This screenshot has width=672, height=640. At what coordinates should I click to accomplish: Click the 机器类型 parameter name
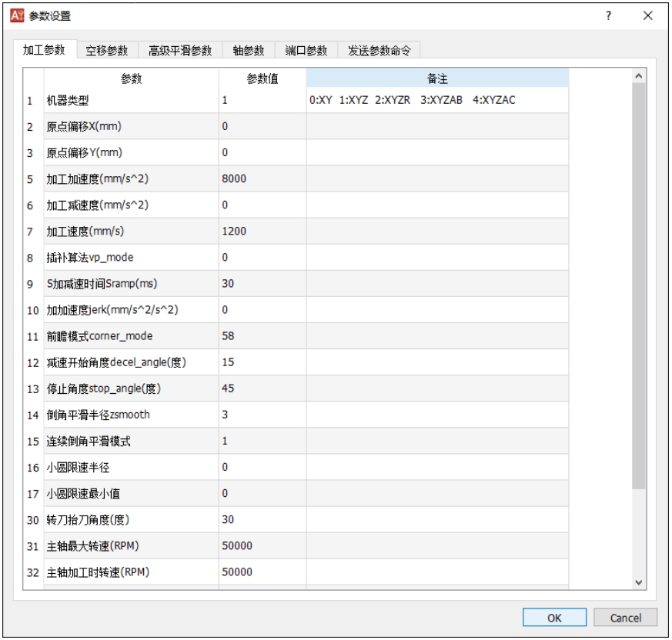(68, 101)
